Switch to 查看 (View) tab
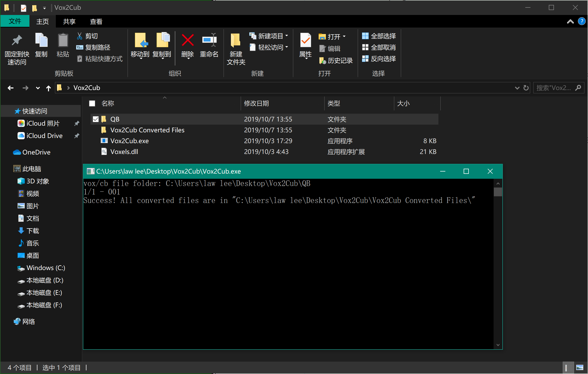This screenshot has width=588, height=374. pos(96,21)
